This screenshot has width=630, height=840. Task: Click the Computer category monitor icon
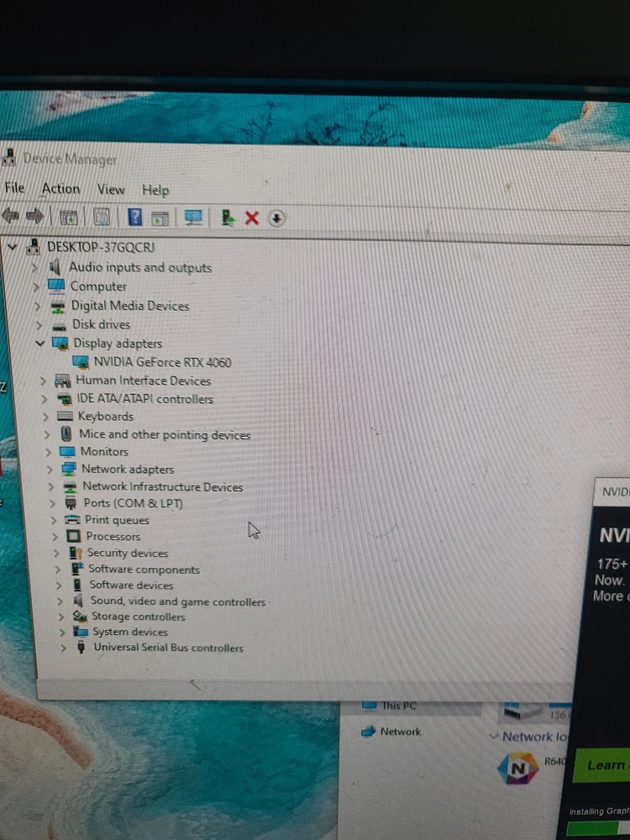tap(56, 286)
